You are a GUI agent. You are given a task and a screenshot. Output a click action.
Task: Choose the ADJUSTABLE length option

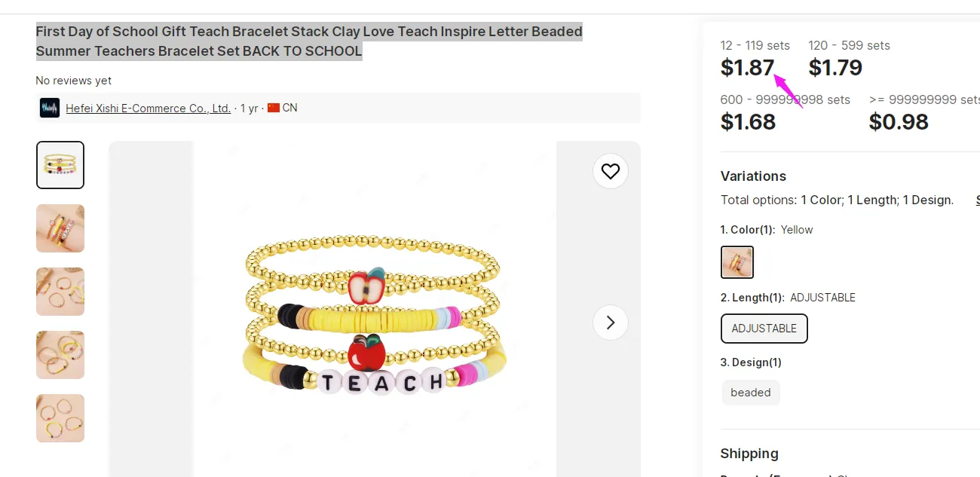pyautogui.click(x=764, y=329)
